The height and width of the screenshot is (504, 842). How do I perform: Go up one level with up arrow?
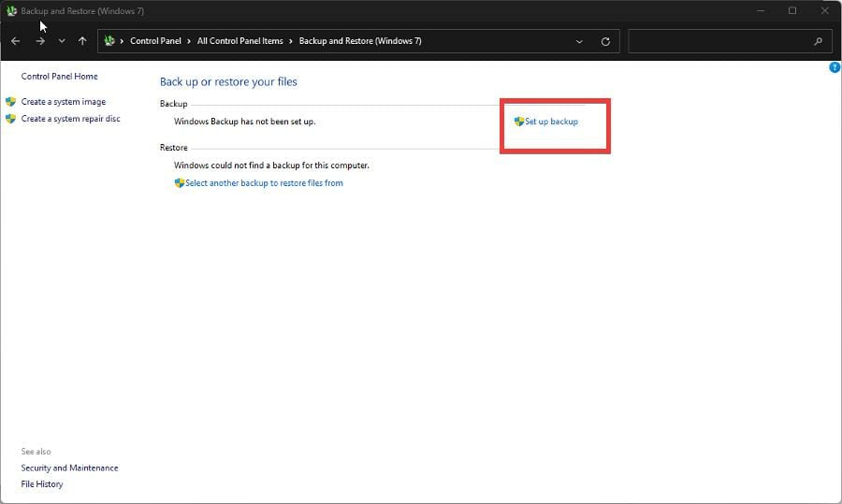click(82, 41)
